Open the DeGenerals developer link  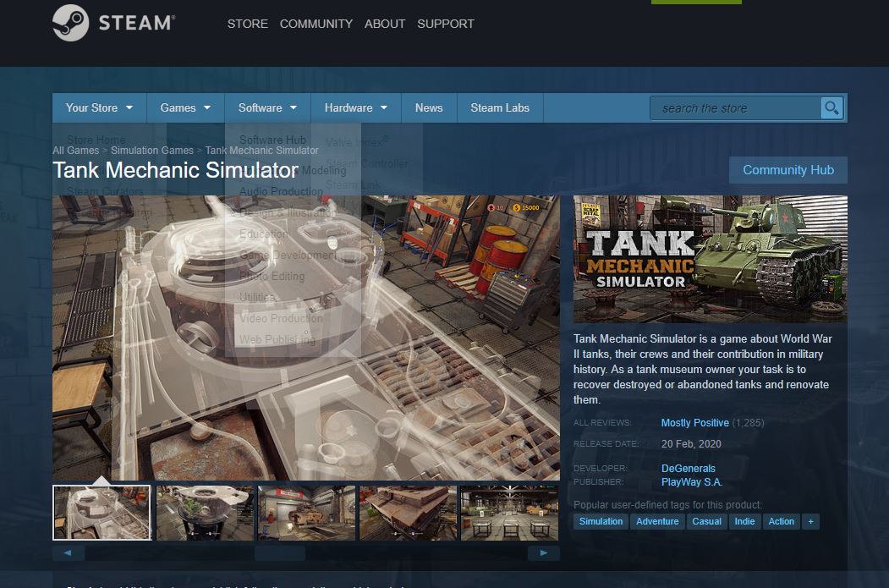click(x=688, y=468)
